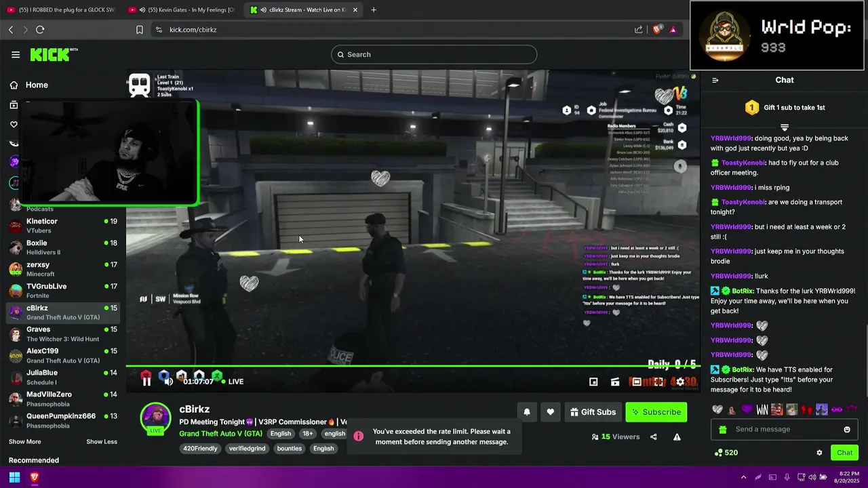
Task: Click the 18+ tag
Action: coord(308,434)
